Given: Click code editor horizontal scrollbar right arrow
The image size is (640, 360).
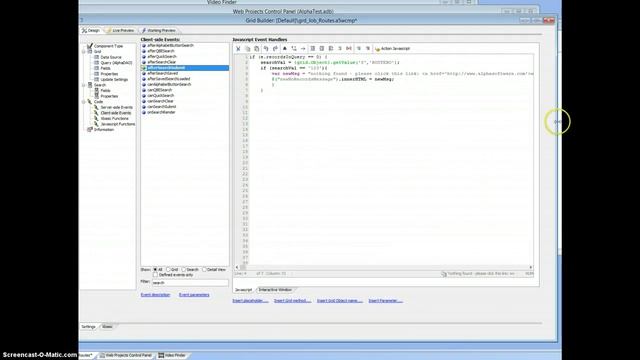Looking at the screenshot, I should tap(531, 267).
